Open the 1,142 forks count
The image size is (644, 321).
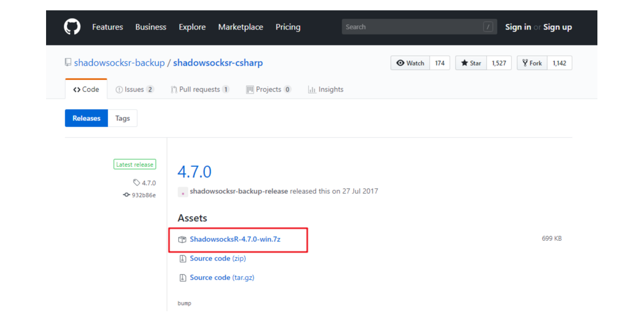559,63
